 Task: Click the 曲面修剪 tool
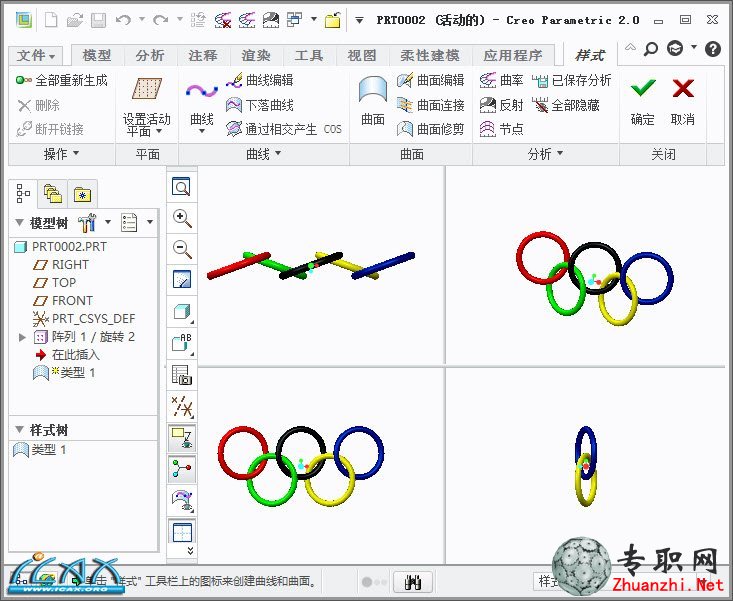click(431, 129)
